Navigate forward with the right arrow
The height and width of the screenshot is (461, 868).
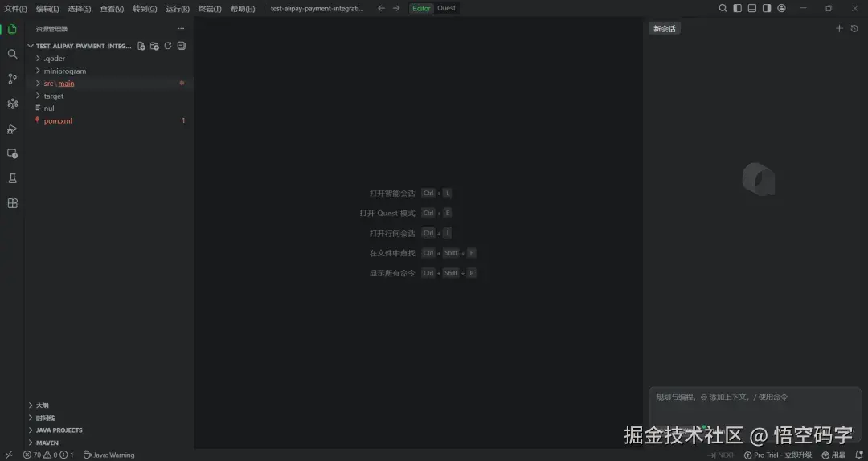tap(395, 8)
